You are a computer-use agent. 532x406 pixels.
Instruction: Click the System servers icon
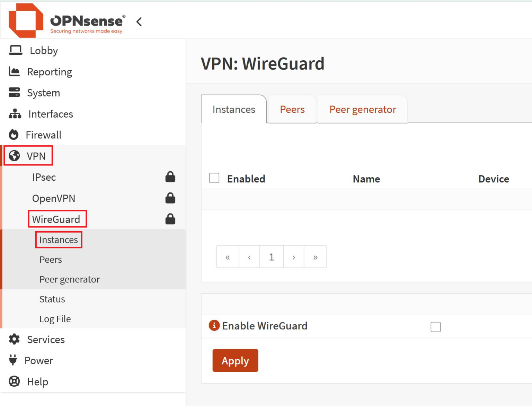(14, 92)
